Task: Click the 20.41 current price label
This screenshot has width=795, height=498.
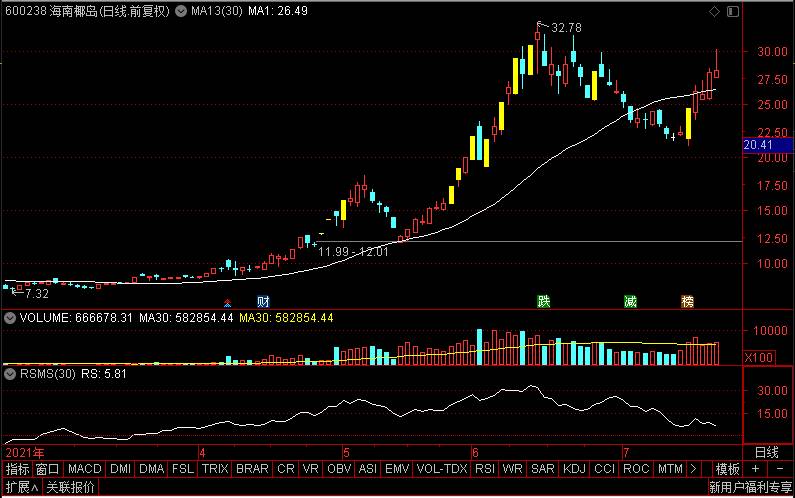Action: tap(768, 145)
